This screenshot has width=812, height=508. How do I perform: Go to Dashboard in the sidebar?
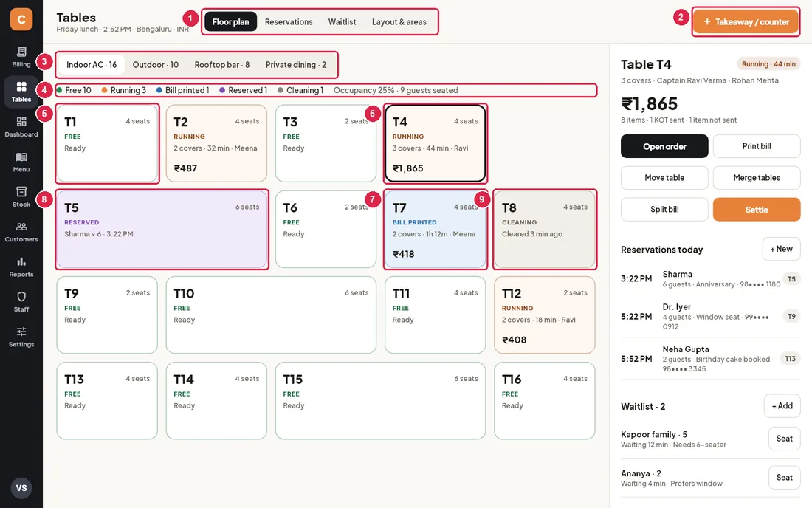(21, 127)
